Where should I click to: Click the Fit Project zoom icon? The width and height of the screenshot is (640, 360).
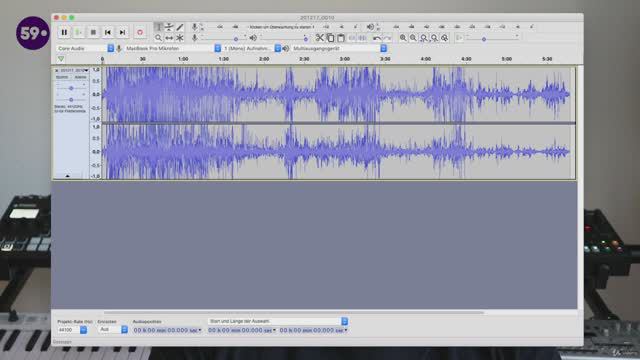point(434,38)
